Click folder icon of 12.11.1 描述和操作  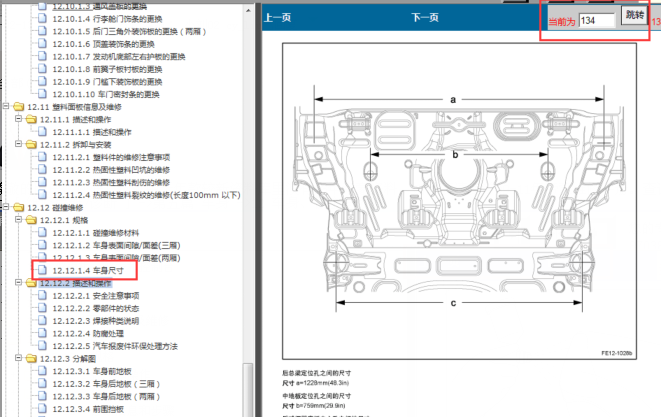31,119
